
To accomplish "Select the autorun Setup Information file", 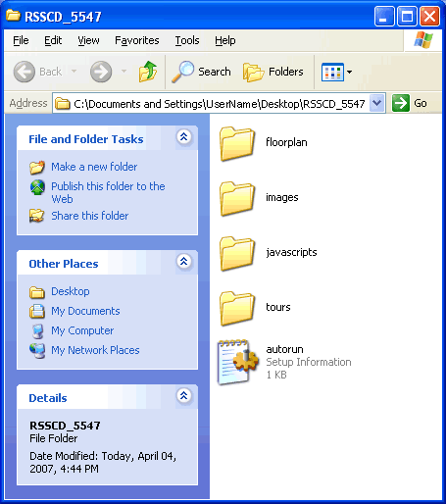I will [x=284, y=362].
